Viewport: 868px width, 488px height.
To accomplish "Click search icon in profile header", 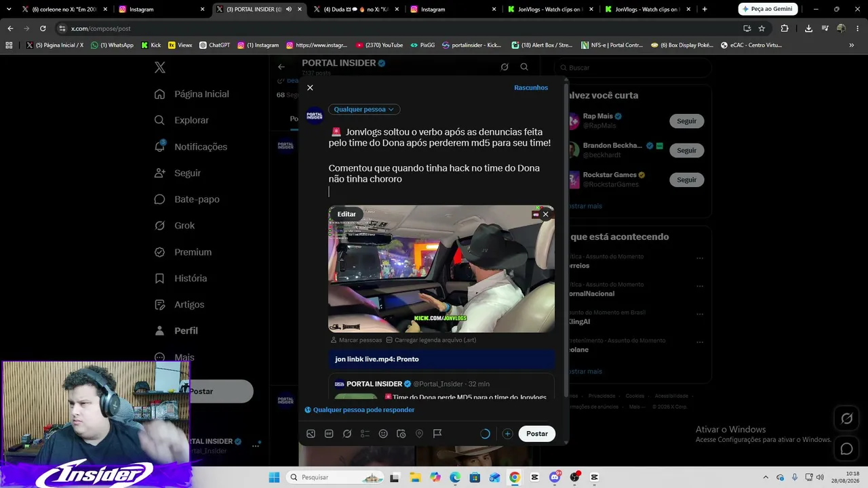I will click(524, 67).
